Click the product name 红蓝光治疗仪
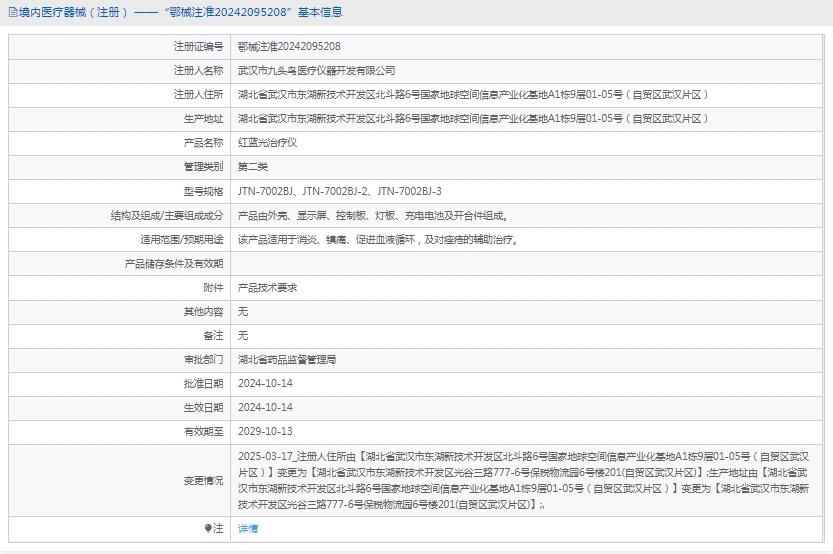This screenshot has height=554, width=833. 267,143
